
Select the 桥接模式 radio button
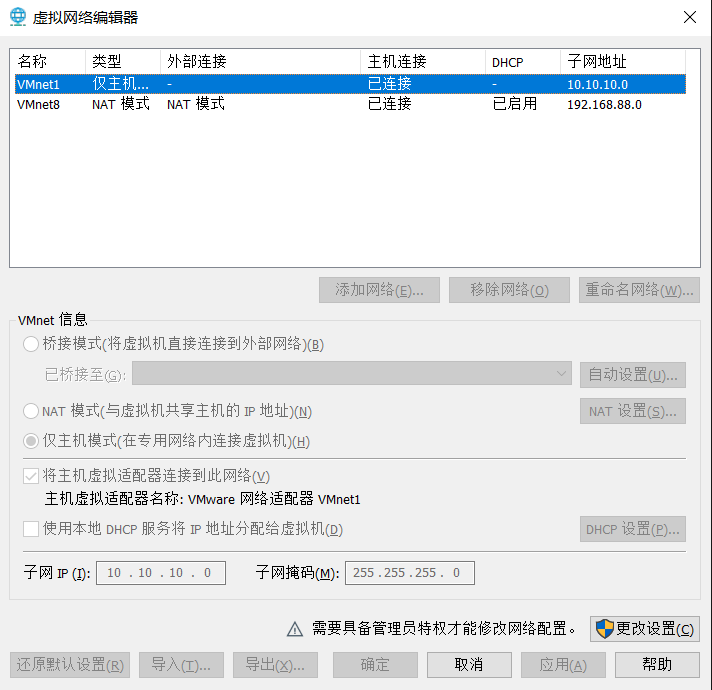click(x=31, y=344)
